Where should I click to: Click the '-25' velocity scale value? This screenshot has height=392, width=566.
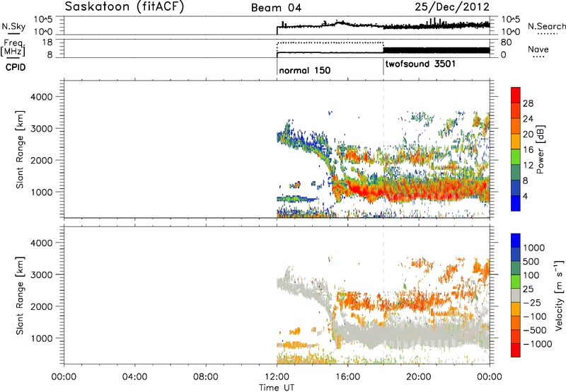pyautogui.click(x=532, y=302)
